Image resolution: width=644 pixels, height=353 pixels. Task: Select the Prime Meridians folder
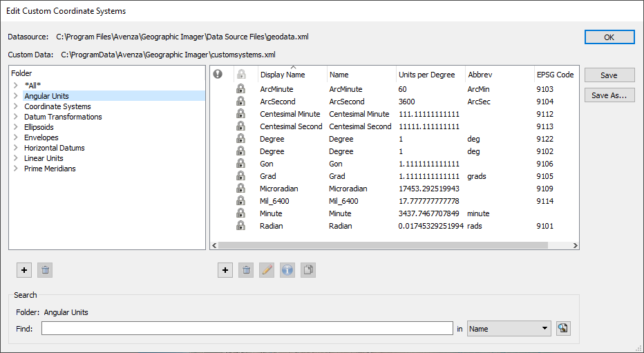click(x=50, y=169)
